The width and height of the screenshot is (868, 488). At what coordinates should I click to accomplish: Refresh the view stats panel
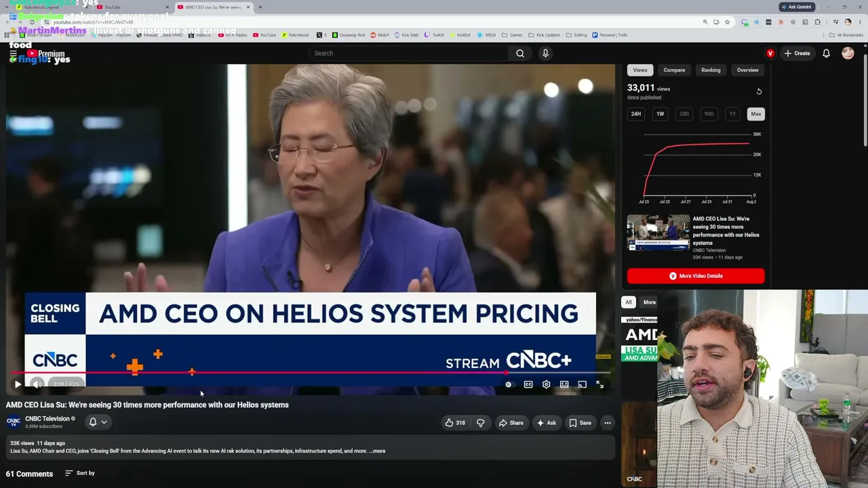click(759, 91)
